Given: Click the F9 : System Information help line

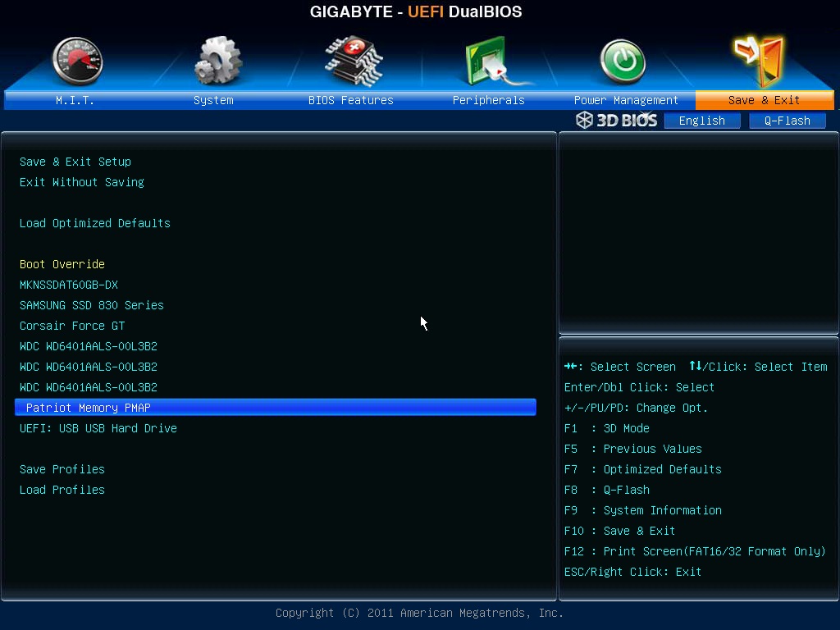Looking at the screenshot, I should coord(643,510).
